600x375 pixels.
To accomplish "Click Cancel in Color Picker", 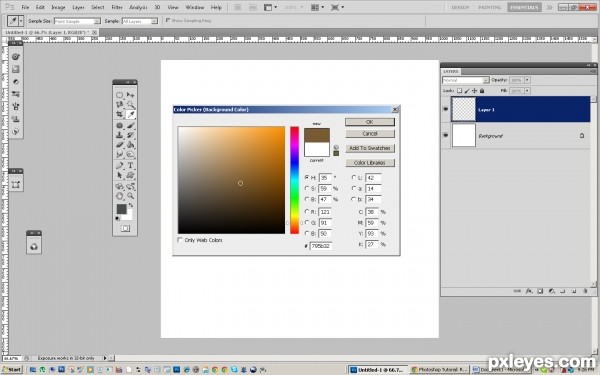I will tap(370, 134).
